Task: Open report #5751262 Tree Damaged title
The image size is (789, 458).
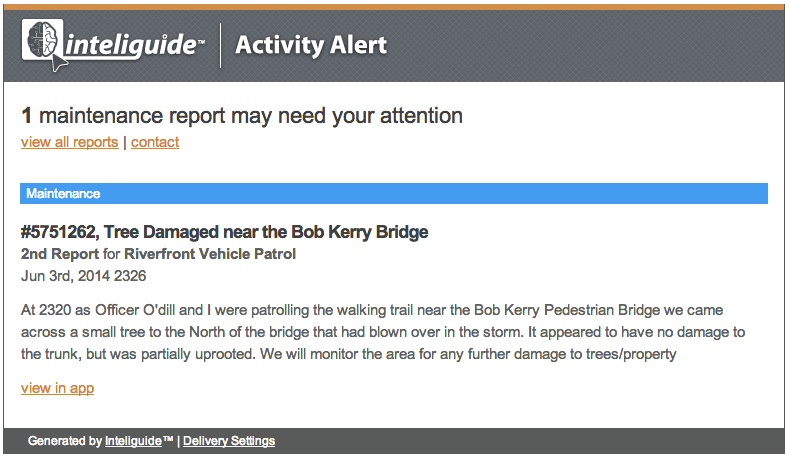Action: (224, 232)
